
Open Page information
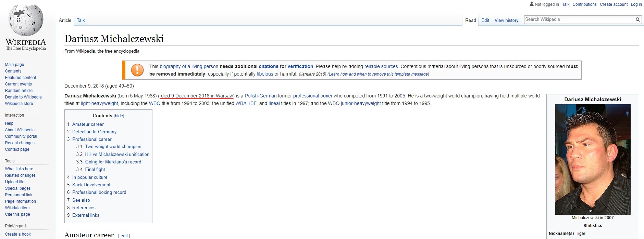[x=21, y=201]
